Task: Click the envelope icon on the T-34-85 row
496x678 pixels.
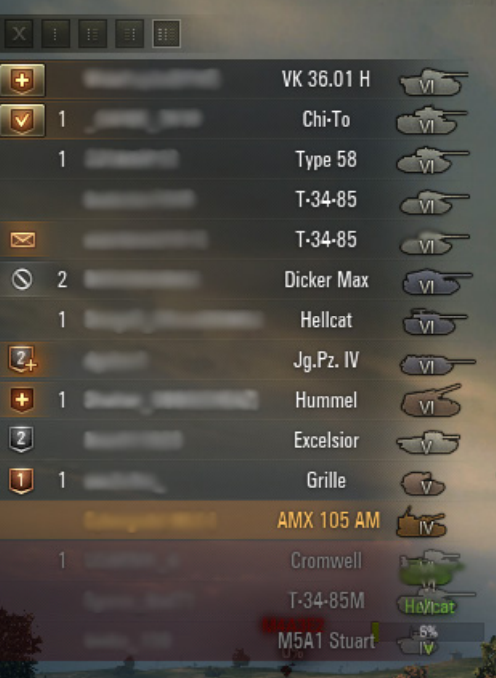Action: point(23,239)
